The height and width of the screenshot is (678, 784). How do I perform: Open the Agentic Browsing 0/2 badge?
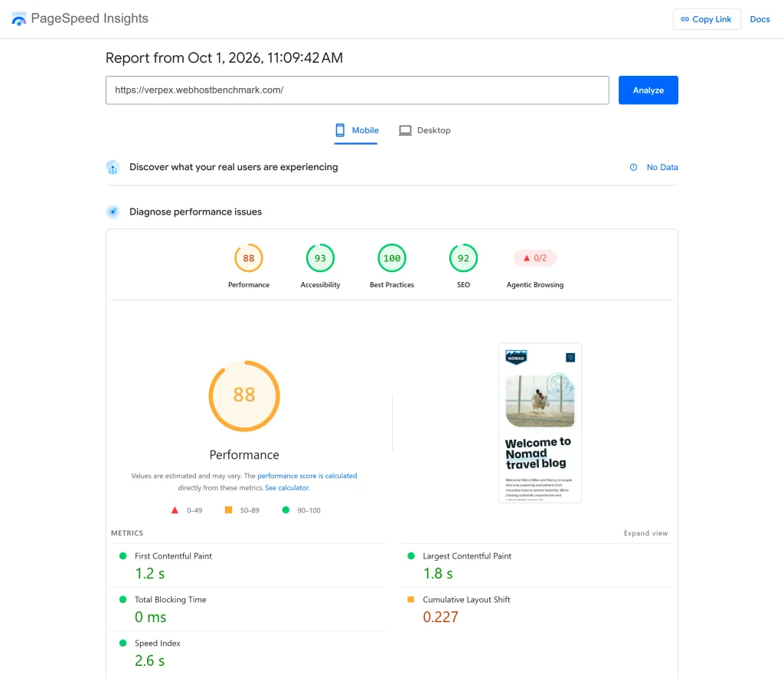535,258
